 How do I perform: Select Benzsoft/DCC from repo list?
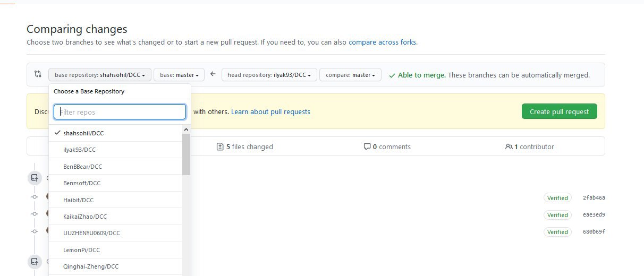[115, 183]
